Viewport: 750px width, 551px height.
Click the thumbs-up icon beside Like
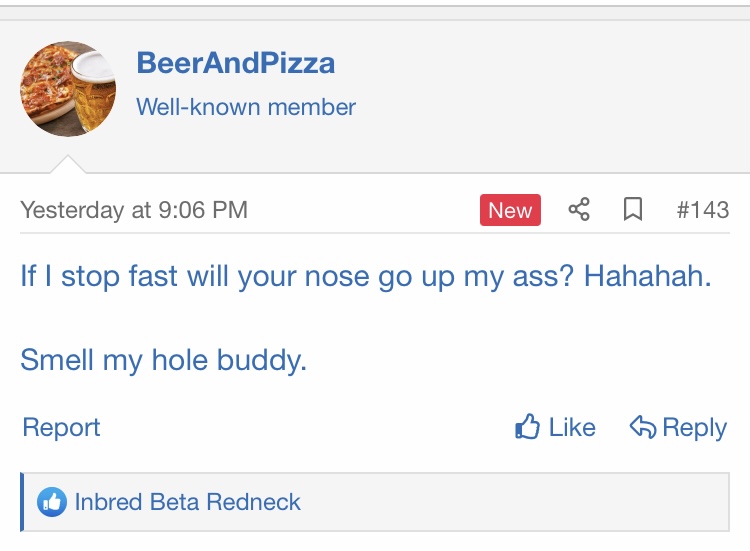(527, 427)
